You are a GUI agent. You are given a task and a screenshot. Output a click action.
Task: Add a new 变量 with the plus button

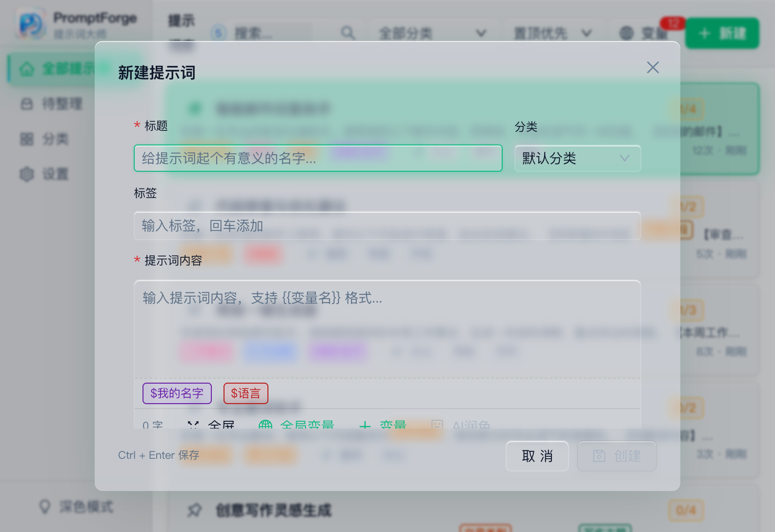[x=383, y=425]
